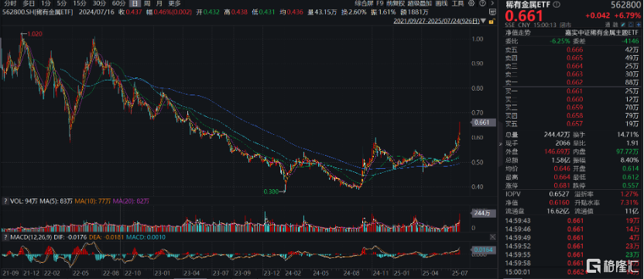Click the chart panel icon below toolbar
Viewport: 644px width, 279px height.
tap(492, 12)
